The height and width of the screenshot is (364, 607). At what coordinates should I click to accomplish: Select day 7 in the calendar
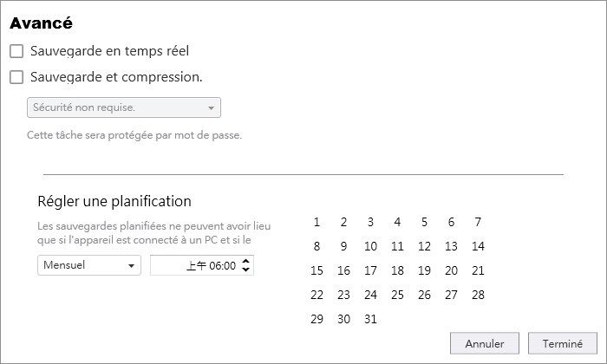pos(478,222)
